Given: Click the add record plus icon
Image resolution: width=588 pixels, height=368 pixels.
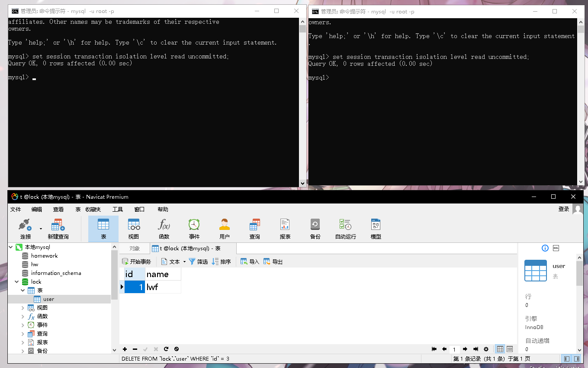Looking at the screenshot, I should point(125,349).
